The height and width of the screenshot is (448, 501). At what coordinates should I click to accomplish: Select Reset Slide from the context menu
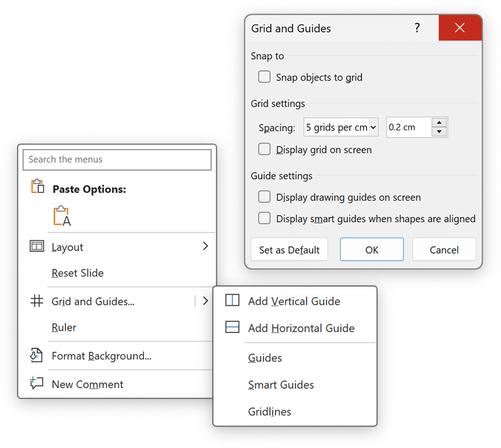coord(78,273)
